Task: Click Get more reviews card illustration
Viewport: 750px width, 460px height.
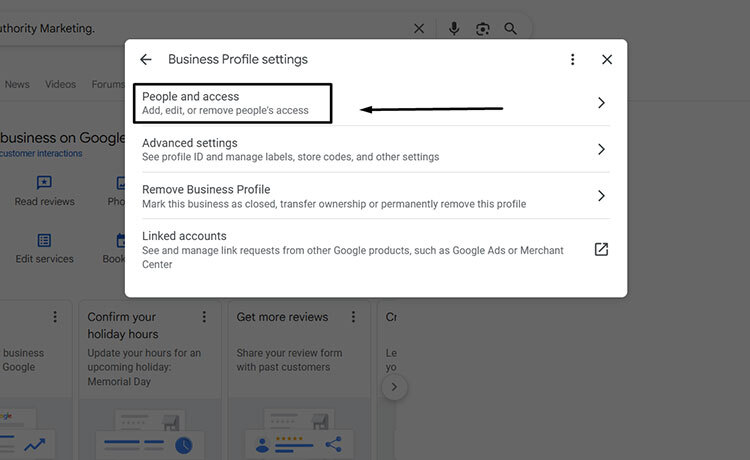Action: 298,431
